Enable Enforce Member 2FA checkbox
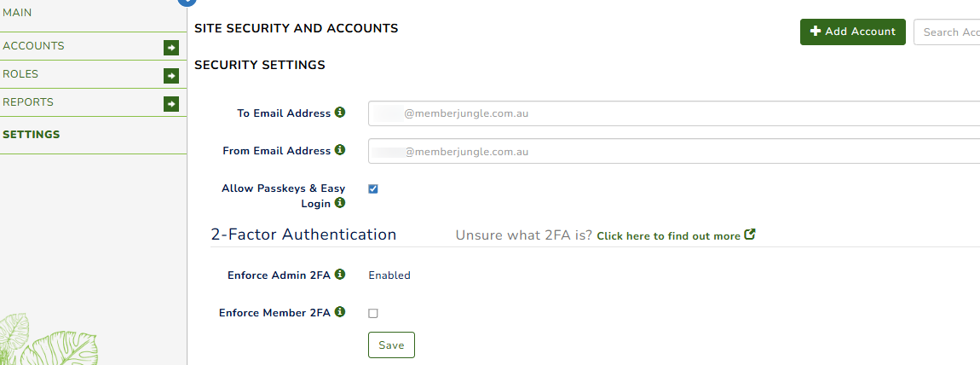980x365 pixels. point(373,314)
